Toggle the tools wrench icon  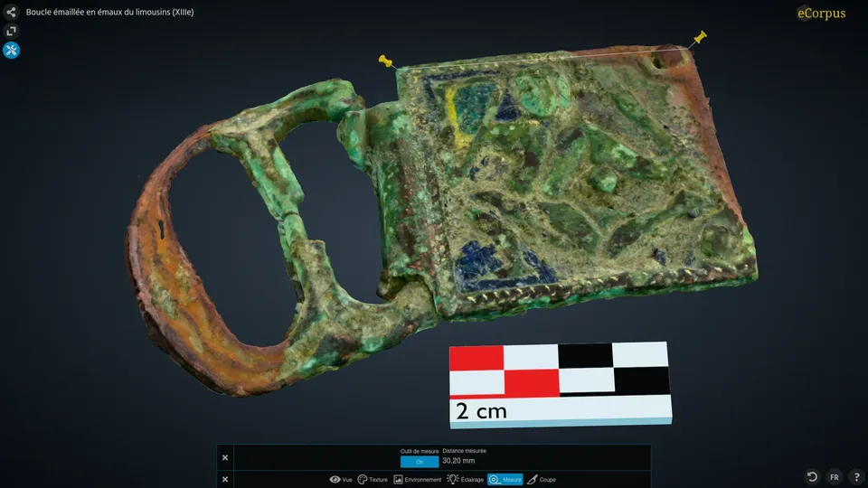click(x=11, y=51)
